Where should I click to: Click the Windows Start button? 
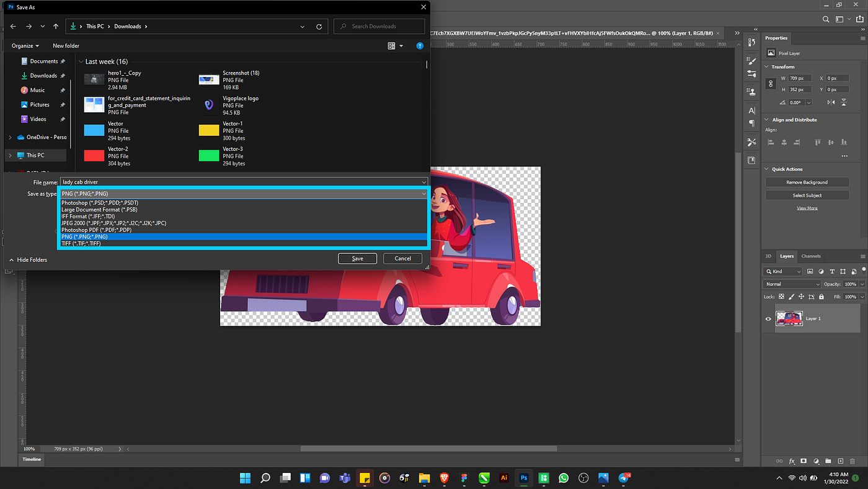[x=245, y=478]
